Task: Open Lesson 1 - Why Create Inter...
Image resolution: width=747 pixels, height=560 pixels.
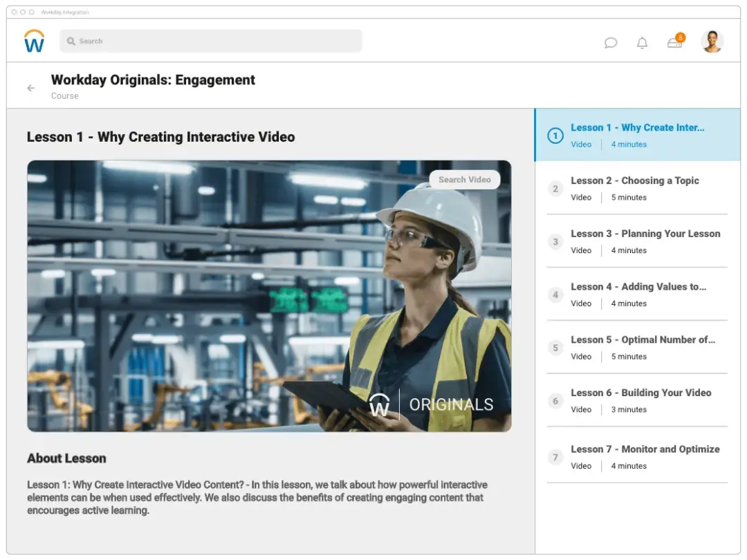Action: pyautogui.click(x=637, y=128)
